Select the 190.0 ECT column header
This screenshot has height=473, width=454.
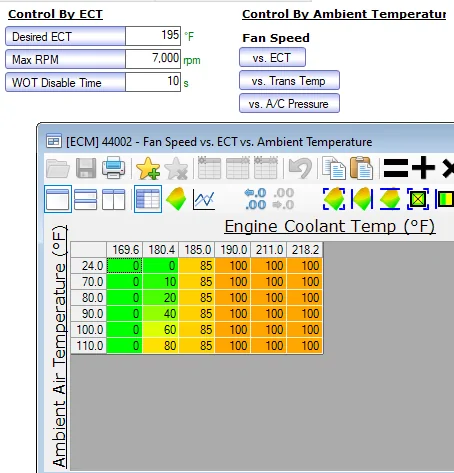click(x=233, y=250)
